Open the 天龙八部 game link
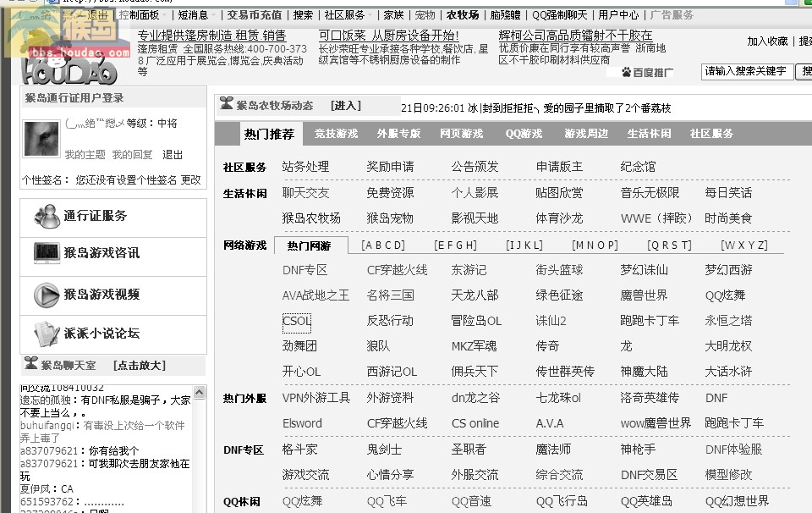Screen dimensions: 812x513 (475, 296)
